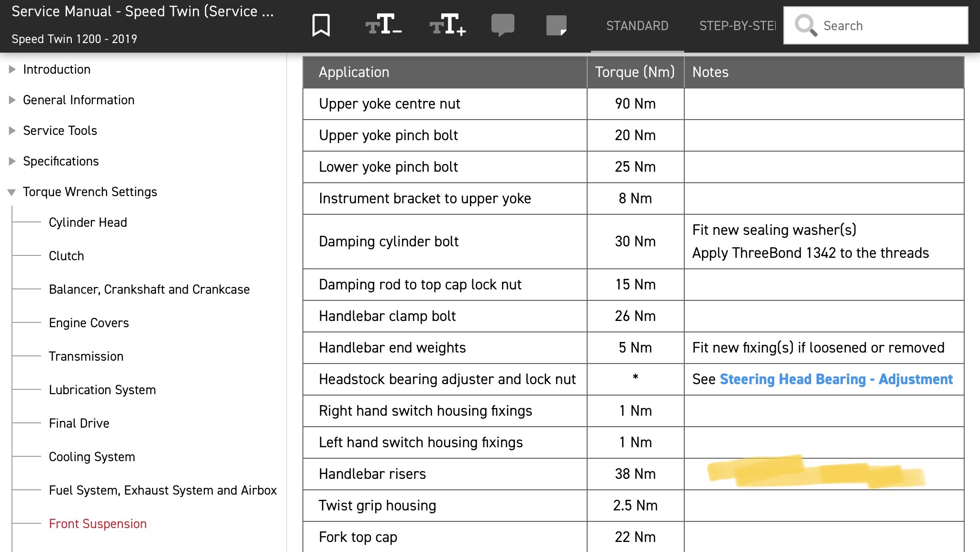Screen dimensions: 980x552
Task: Open Steering Head Bearing - Adjustment link
Action: point(836,379)
